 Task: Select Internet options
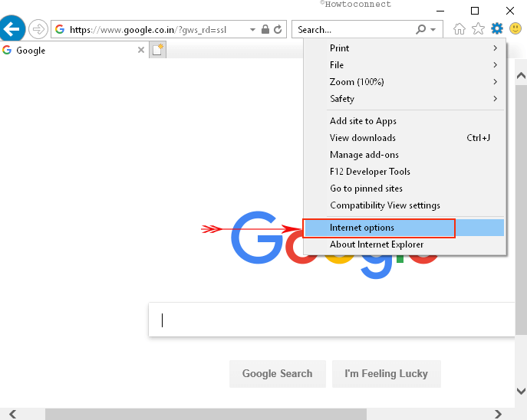[405, 228]
